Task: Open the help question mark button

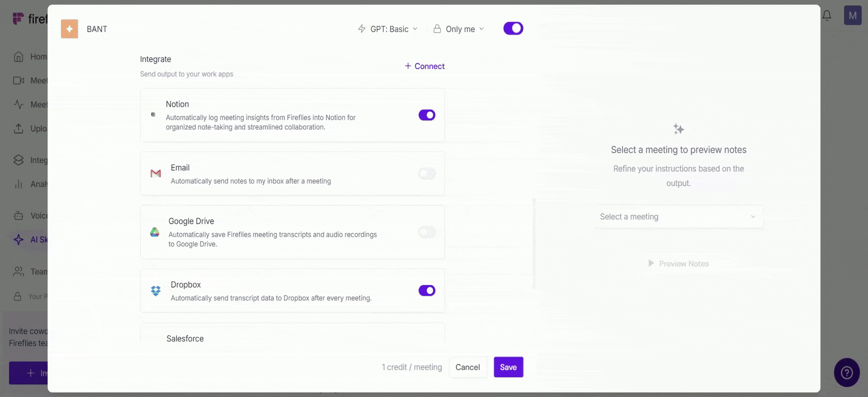Action: 847,373
